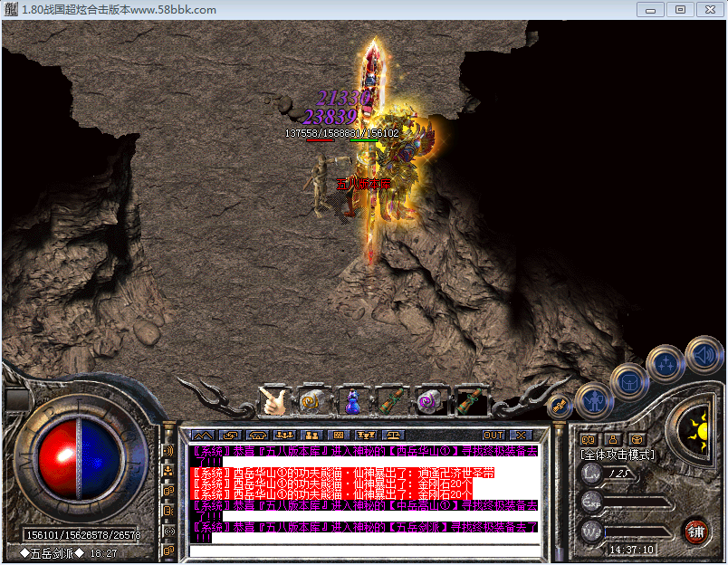Click the player name 五八版本库
The image size is (728, 565).
pos(363,185)
